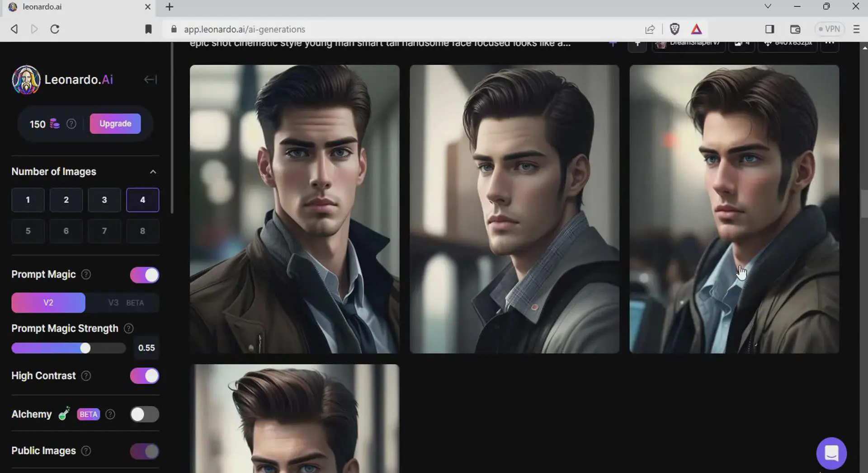Disable the Prompt Magic toggle
This screenshot has width=868, height=473.
[144, 275]
